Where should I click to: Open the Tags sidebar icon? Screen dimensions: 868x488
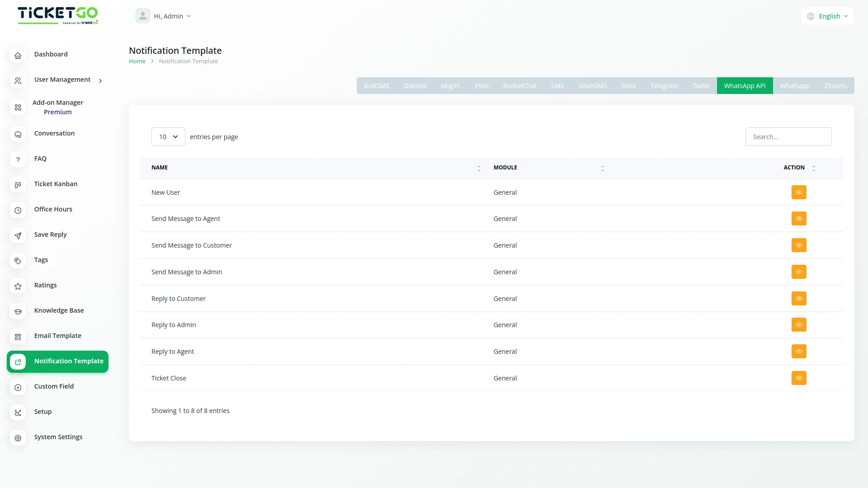pos(18,261)
